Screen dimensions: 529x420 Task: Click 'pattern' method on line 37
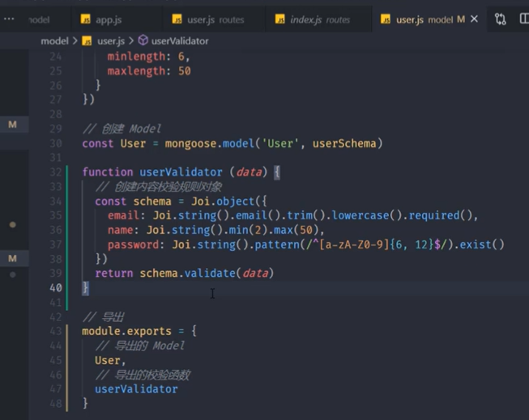276,244
